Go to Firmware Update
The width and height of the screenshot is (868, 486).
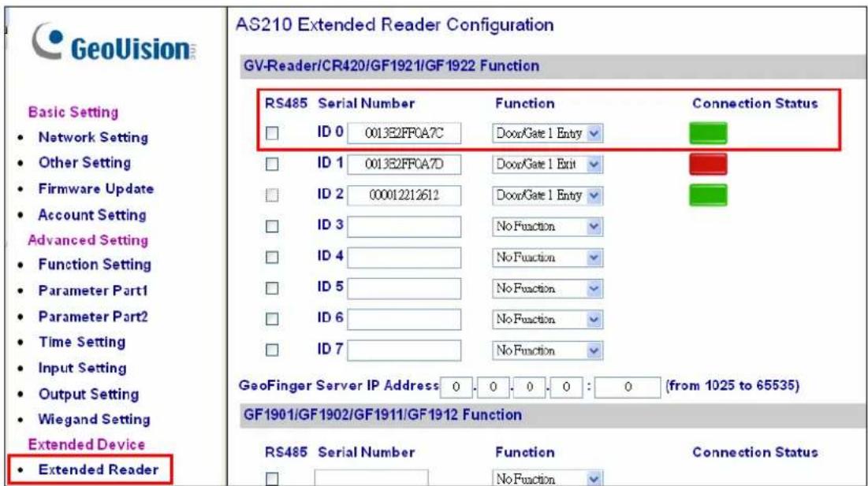(95, 188)
